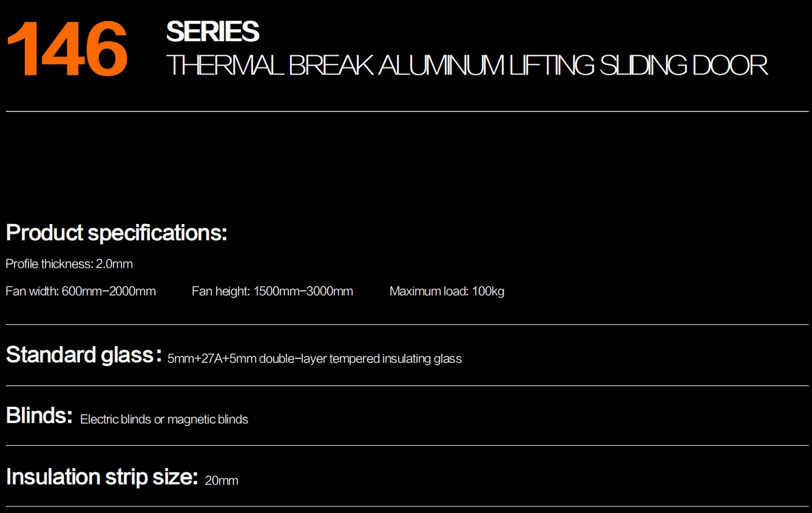The width and height of the screenshot is (812, 513).
Task: Select the Profile thickness 2.0mm text
Action: tap(69, 264)
